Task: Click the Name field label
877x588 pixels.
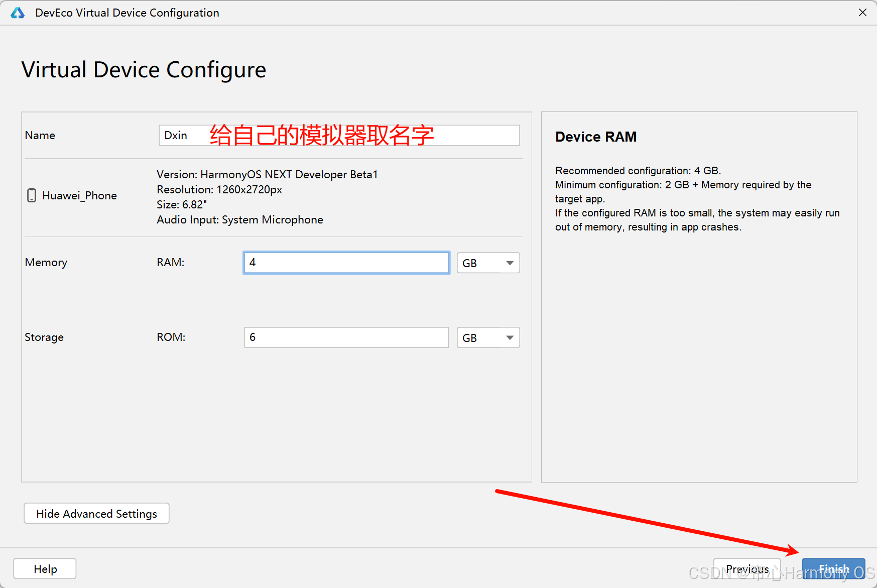Action: pyautogui.click(x=40, y=136)
